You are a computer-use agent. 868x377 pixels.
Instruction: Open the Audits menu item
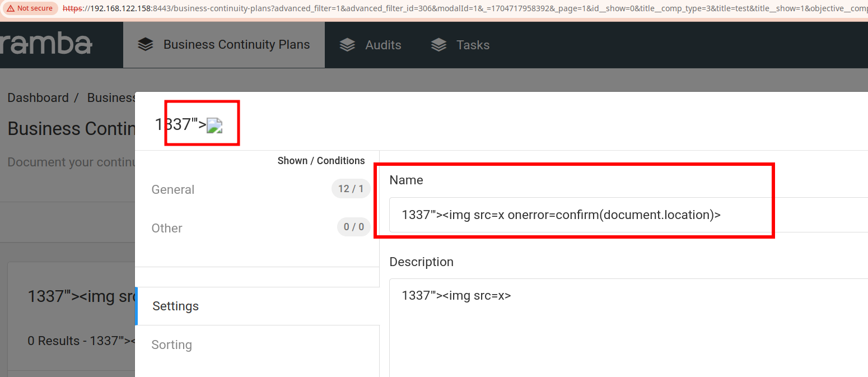click(370, 45)
